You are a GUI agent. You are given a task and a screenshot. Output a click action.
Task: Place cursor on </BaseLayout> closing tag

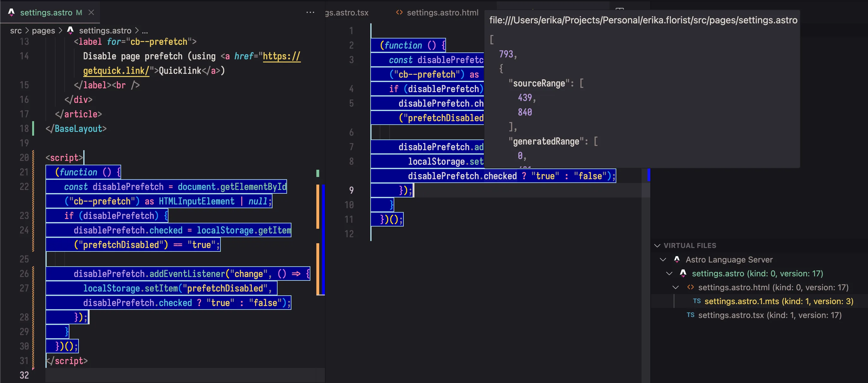click(76, 128)
